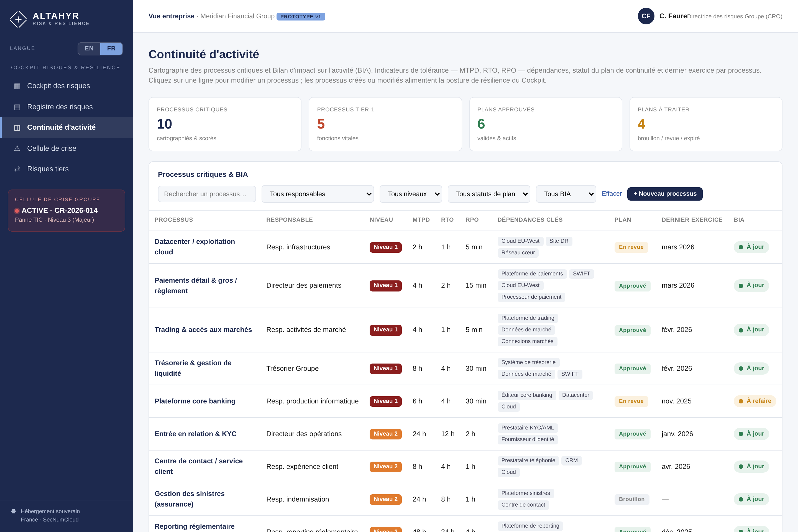Click the Plateforme sinistres dependency tag

(526, 493)
